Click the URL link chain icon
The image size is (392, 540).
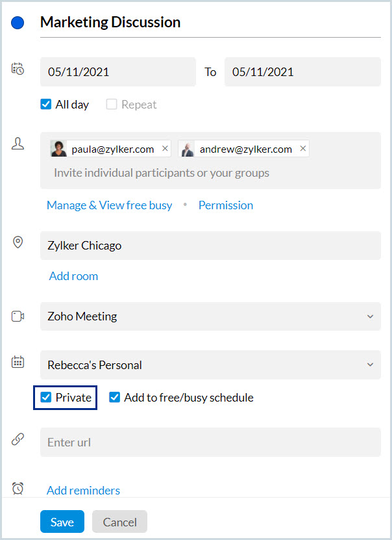point(18,440)
